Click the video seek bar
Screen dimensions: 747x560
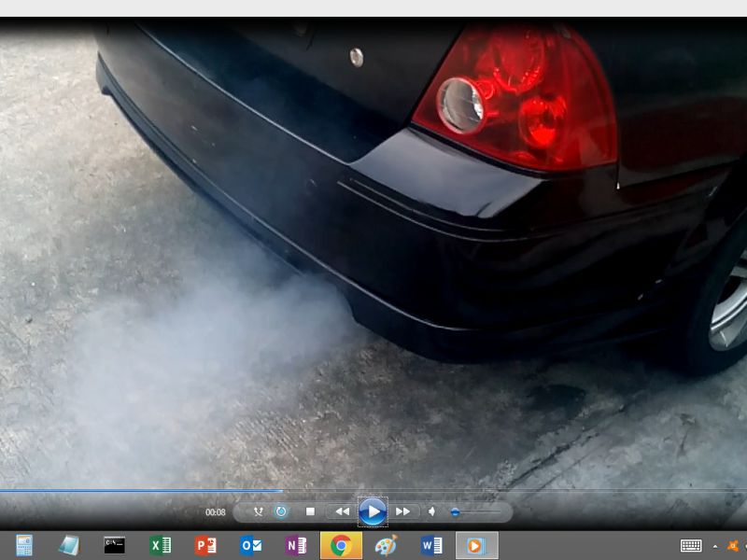[373, 490]
